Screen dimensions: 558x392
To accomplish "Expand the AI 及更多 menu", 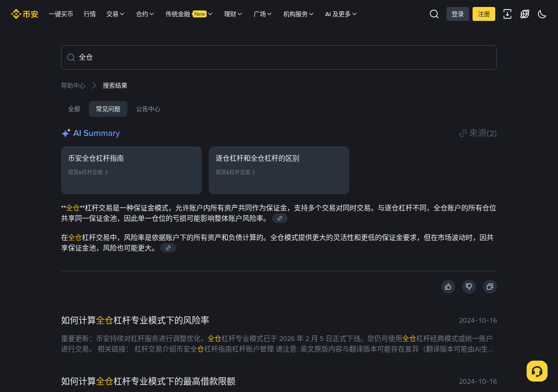I will click(341, 14).
